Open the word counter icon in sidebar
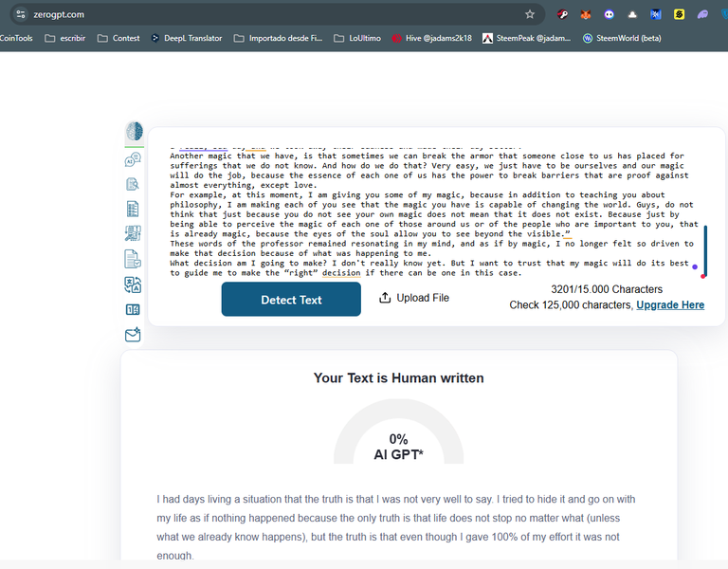This screenshot has height=569, width=728. point(133,309)
